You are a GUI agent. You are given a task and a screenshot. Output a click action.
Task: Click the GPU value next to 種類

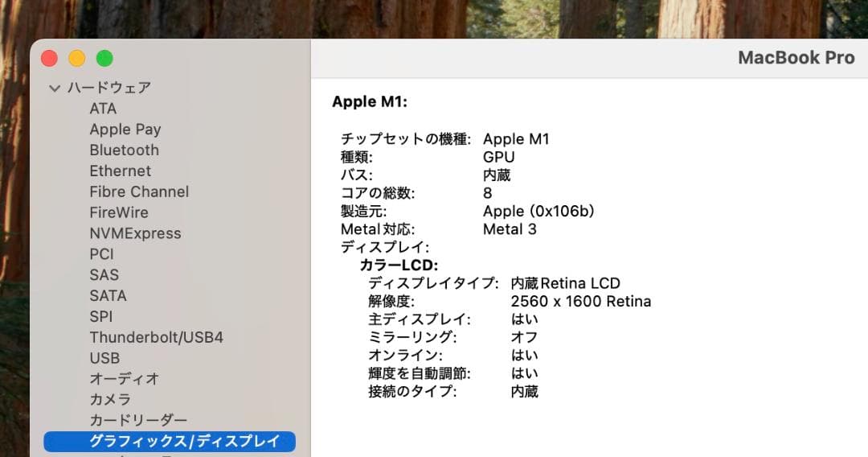tap(499, 158)
